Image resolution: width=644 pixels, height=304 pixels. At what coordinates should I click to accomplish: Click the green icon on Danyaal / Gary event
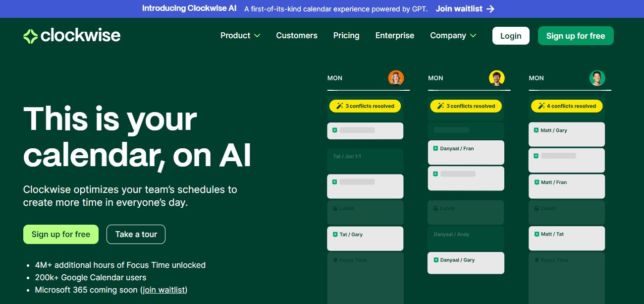tap(435, 260)
